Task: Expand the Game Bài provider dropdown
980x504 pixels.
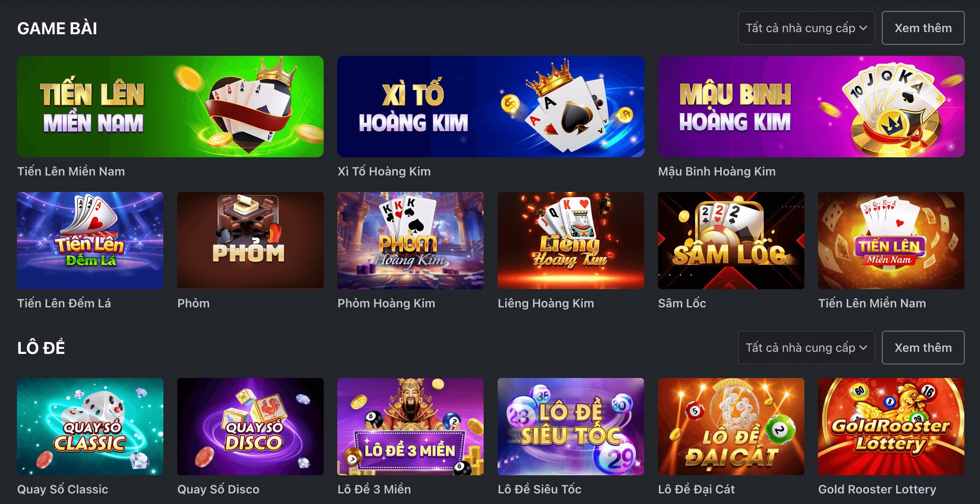Action: pos(807,28)
